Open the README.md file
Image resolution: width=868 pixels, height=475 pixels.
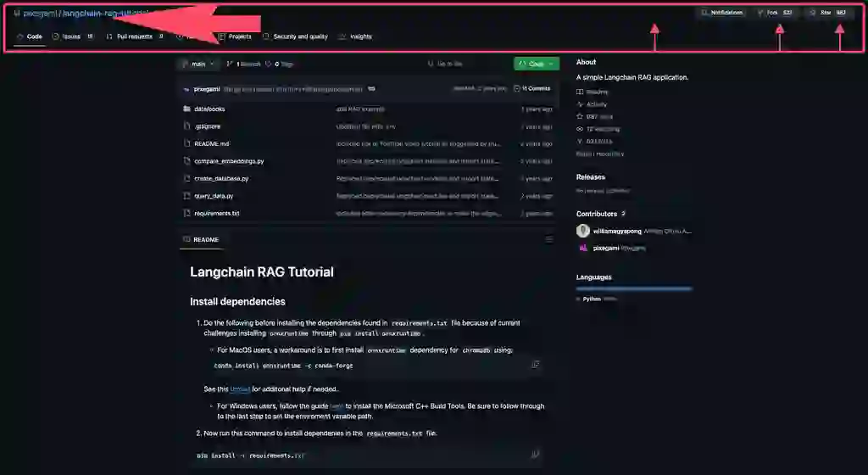coord(211,143)
